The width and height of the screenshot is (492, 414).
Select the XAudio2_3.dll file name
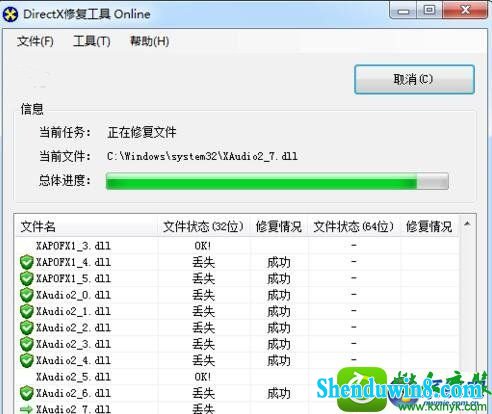[x=73, y=344]
